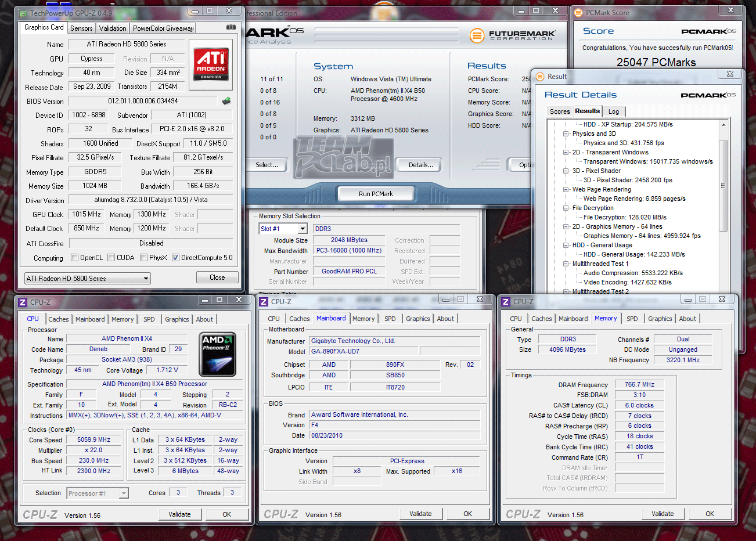Enable the OpenCL checkbox
Screen dimensions: 756x541
point(74,258)
